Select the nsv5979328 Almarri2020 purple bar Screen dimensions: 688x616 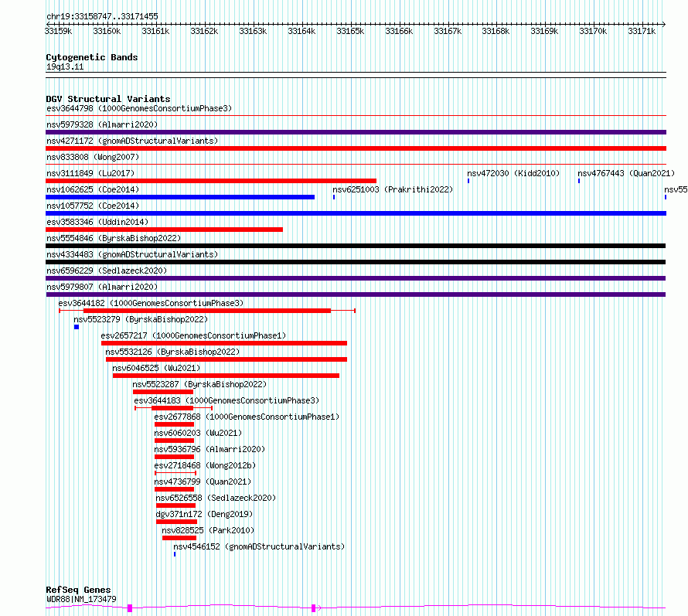pyautogui.click(x=356, y=132)
